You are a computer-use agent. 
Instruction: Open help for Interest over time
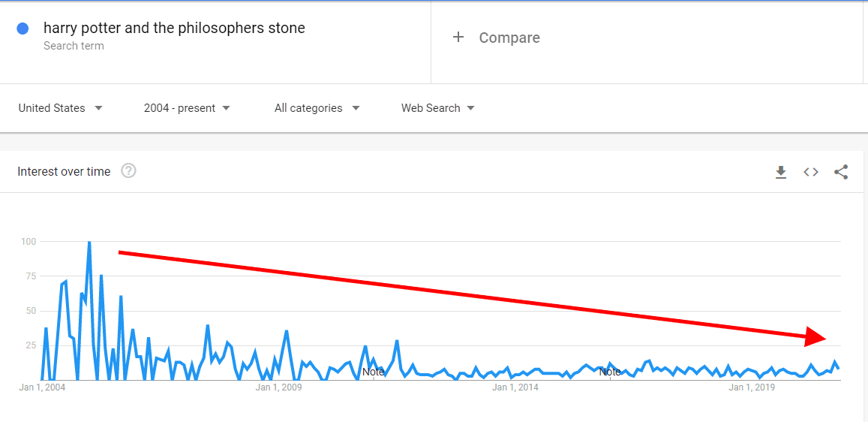[x=128, y=171]
